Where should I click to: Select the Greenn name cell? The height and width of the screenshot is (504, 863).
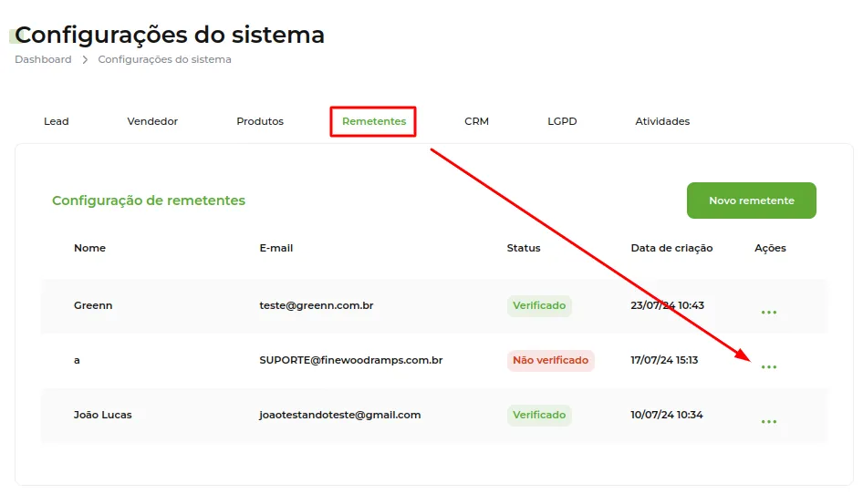tap(93, 305)
